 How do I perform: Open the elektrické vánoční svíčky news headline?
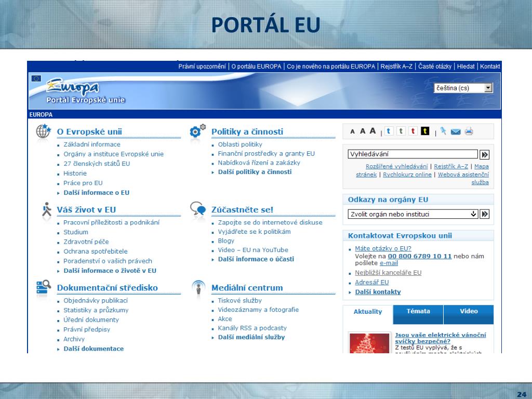coord(441,338)
